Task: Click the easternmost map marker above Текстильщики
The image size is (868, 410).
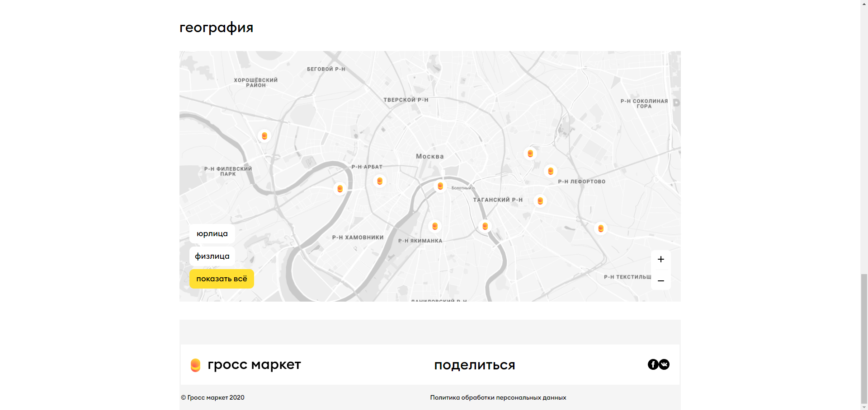Action: pos(601,228)
